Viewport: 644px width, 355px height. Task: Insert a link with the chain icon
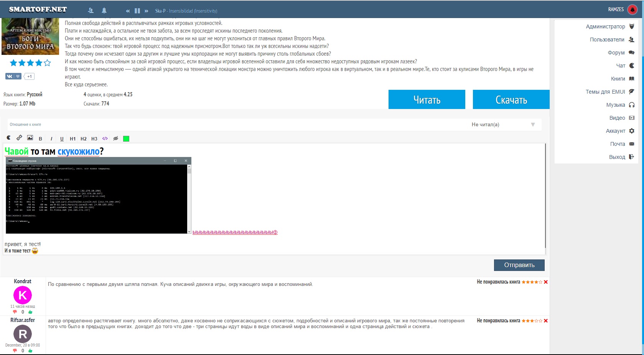(x=19, y=138)
